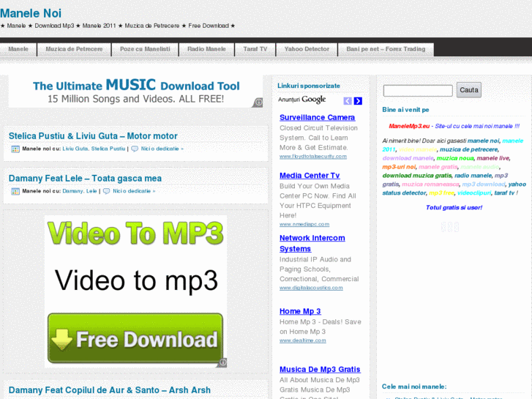Click the comment bubble icon under Toata gasca mea post
This screenshot has height=399, width=532.
[107, 191]
